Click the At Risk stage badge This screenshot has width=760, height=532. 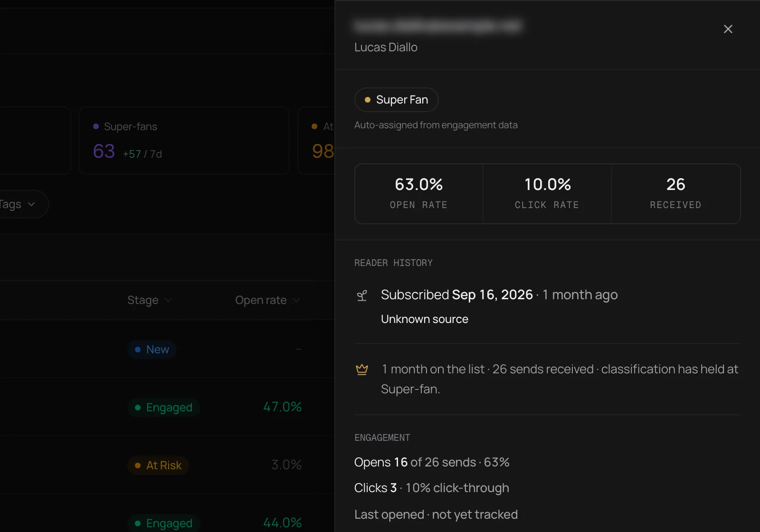(x=158, y=465)
